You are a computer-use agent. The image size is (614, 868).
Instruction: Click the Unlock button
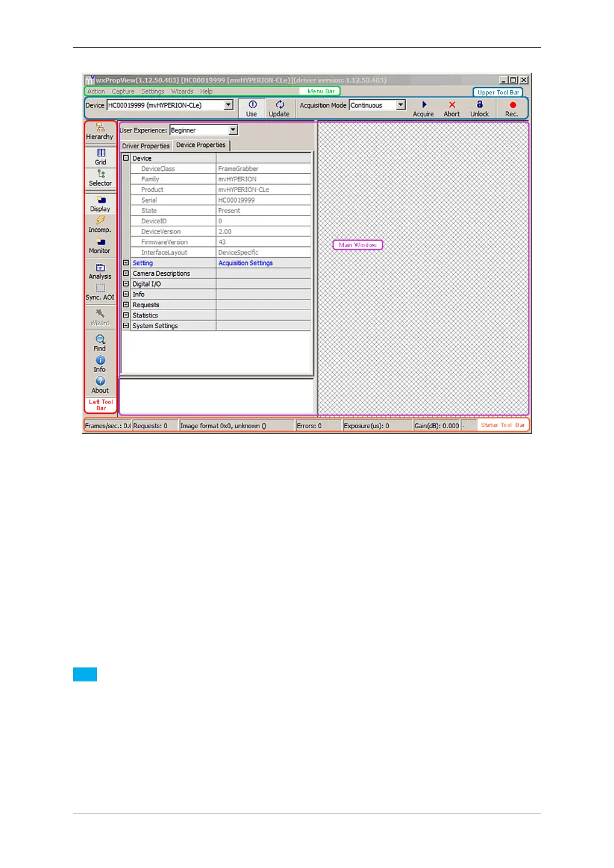tap(479, 109)
